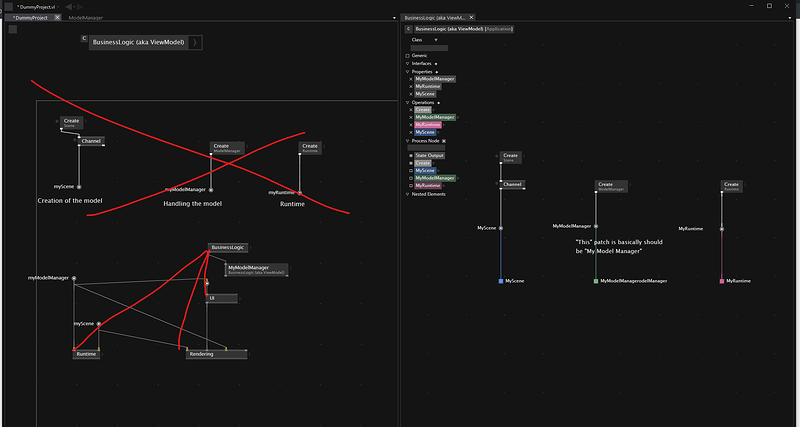Click the gray square icon below DummyProject tab
This screenshot has height=427, width=800.
[x=12, y=29]
